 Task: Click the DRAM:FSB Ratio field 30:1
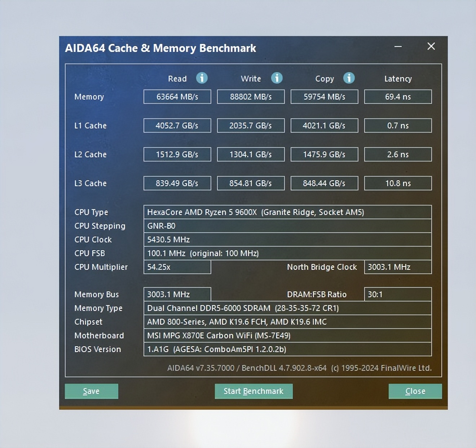[x=398, y=294]
